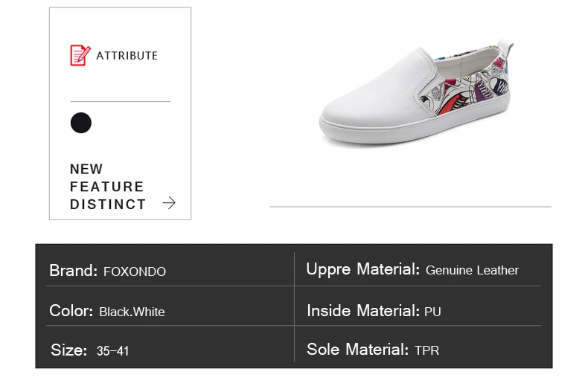The height and width of the screenshot is (392, 588).
Task: Click the colorful graffiti print on shoe
Action: point(465,91)
